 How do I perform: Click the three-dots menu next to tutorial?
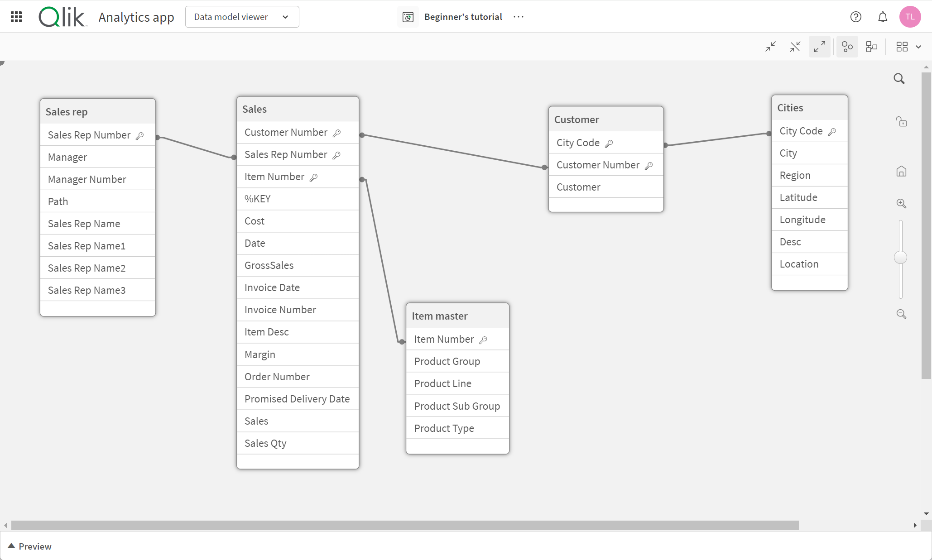pos(520,17)
